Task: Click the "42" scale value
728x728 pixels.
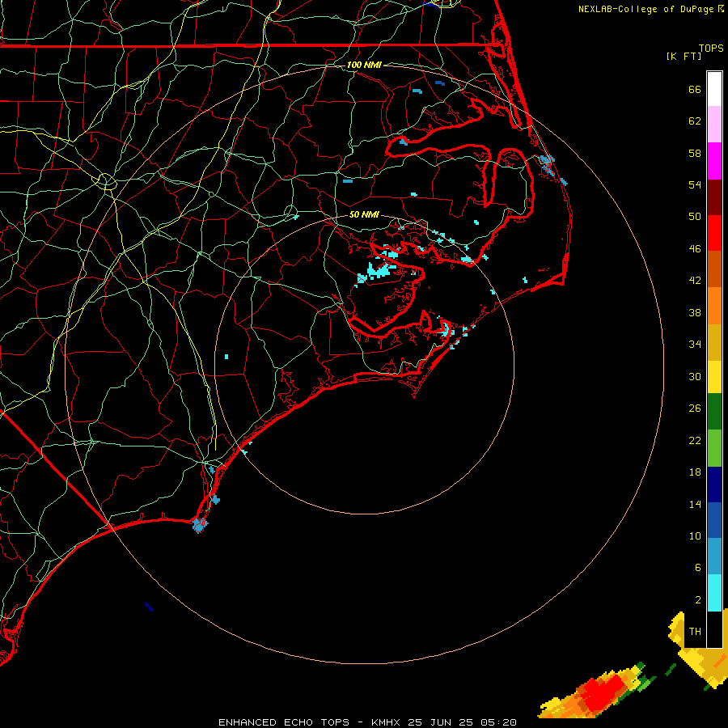Action: coord(695,281)
